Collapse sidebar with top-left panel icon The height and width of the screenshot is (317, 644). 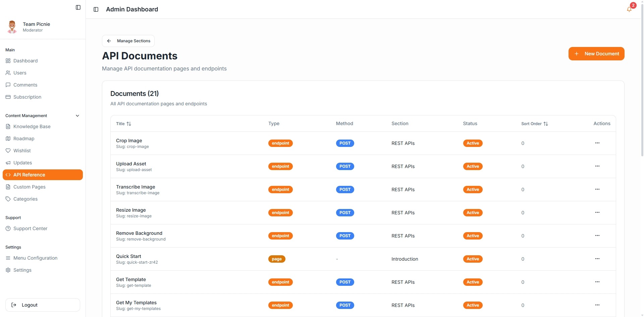tap(78, 7)
